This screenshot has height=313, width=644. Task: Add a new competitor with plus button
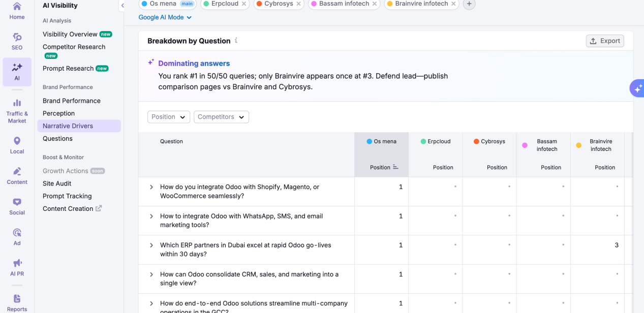click(x=469, y=4)
